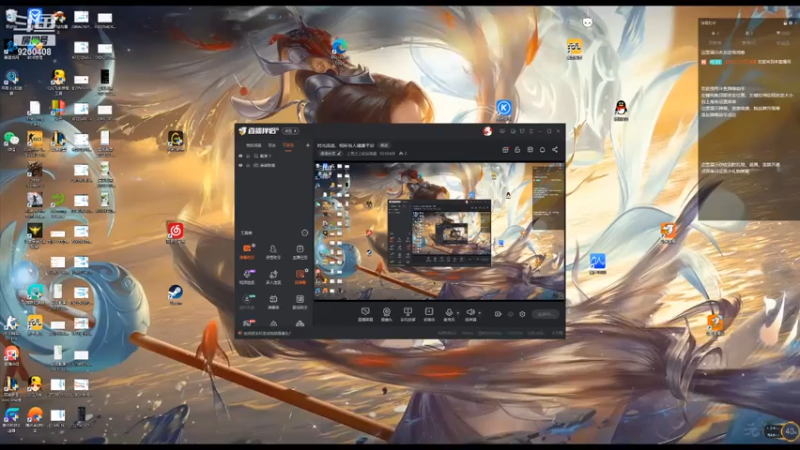The image size is (800, 450).
Task: Click the help tip link in app status bar
Action: 267,333
